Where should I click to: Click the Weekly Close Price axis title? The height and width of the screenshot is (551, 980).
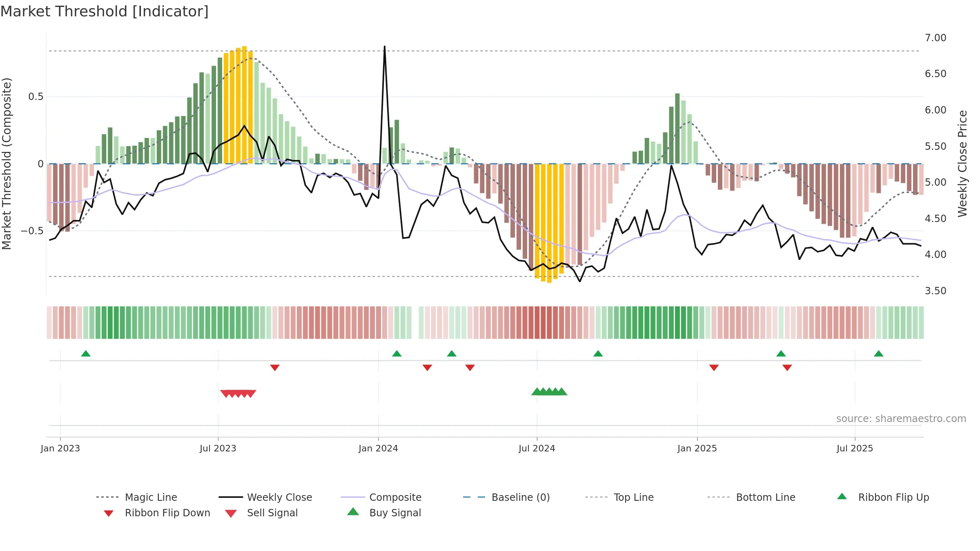[962, 163]
